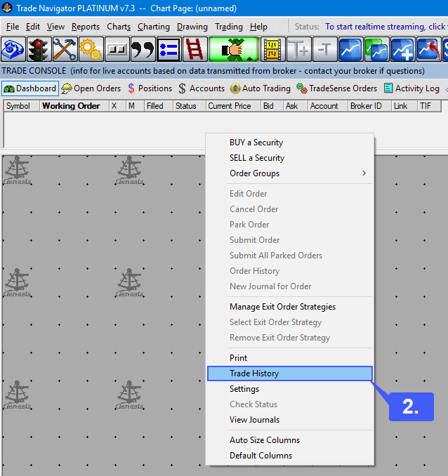448x476 pixels.
Task: Click the quotation marks toolbar icon
Action: coord(143,49)
